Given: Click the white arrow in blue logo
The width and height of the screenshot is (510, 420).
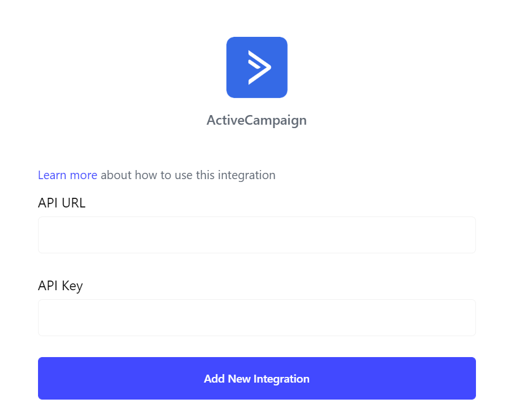Looking at the screenshot, I should point(259,67).
